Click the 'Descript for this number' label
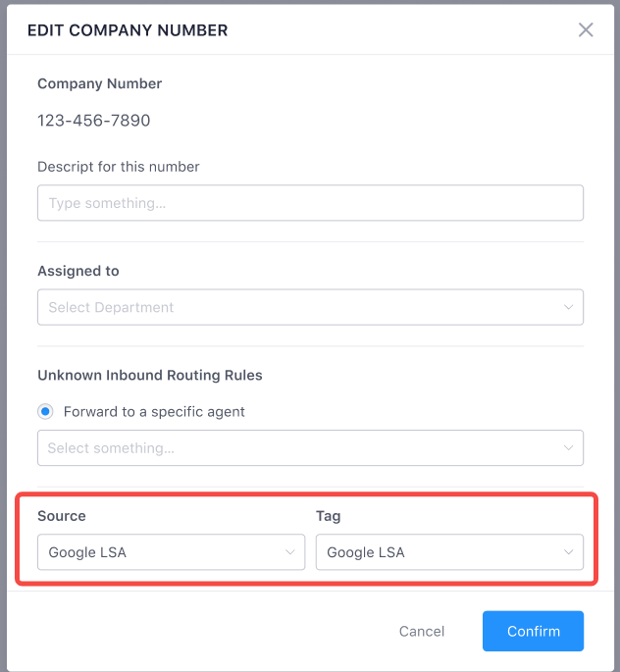The width and height of the screenshot is (620, 672). click(x=118, y=167)
